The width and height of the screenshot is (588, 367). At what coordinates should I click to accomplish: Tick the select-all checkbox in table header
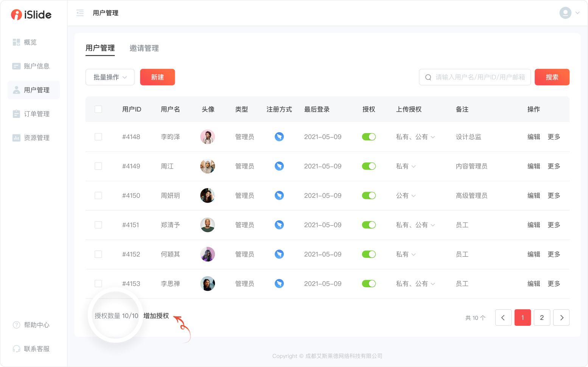tap(98, 109)
